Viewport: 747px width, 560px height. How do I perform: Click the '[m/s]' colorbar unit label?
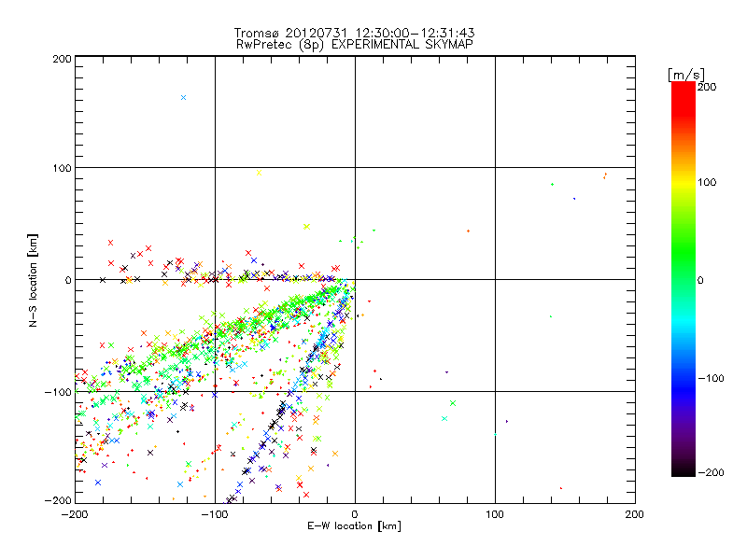(x=686, y=76)
